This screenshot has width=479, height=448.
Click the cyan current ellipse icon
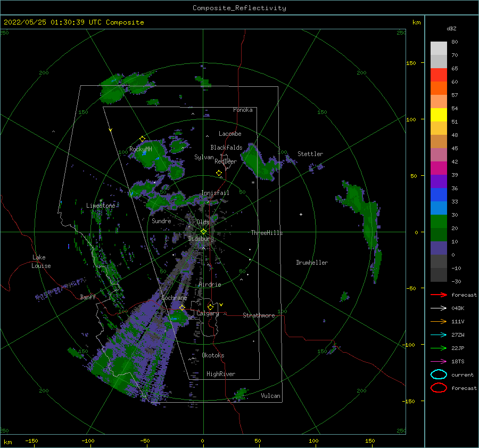439,374
